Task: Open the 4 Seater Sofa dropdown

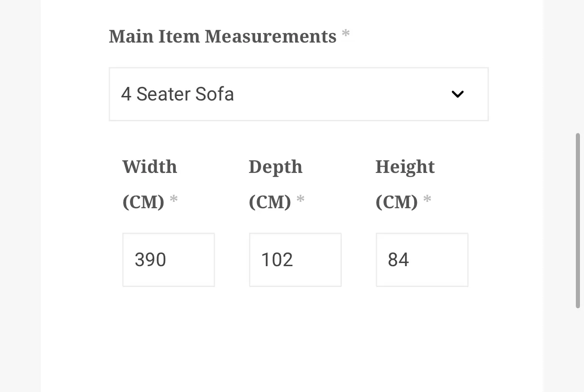Action: [299, 94]
